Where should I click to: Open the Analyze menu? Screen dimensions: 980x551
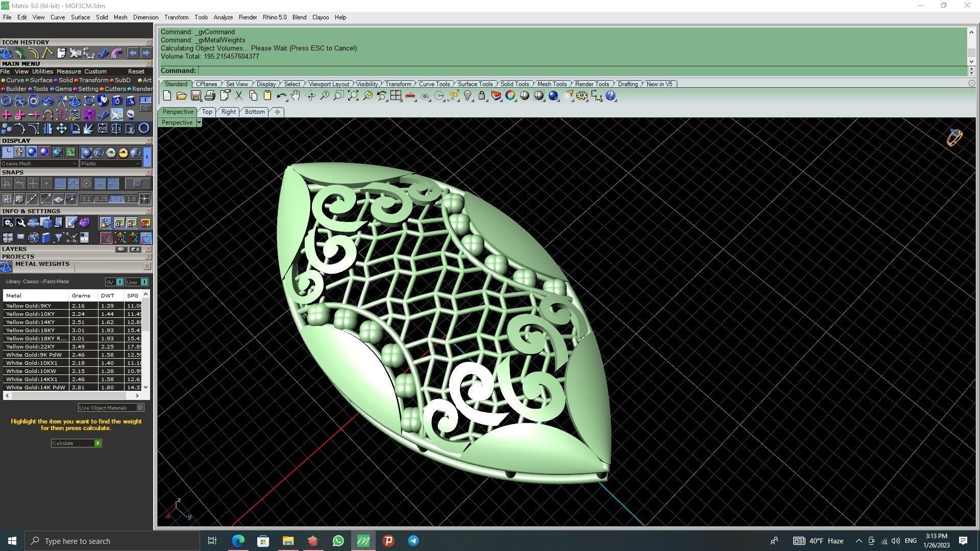pyautogui.click(x=223, y=17)
